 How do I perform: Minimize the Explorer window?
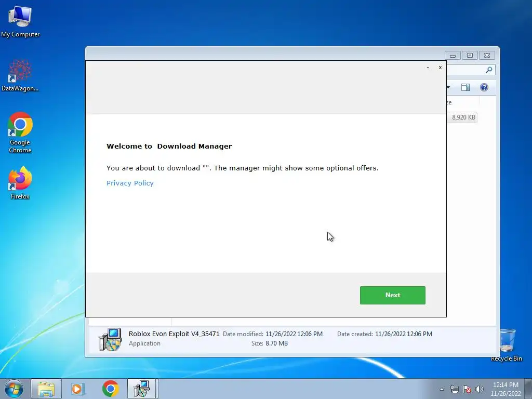pos(453,55)
